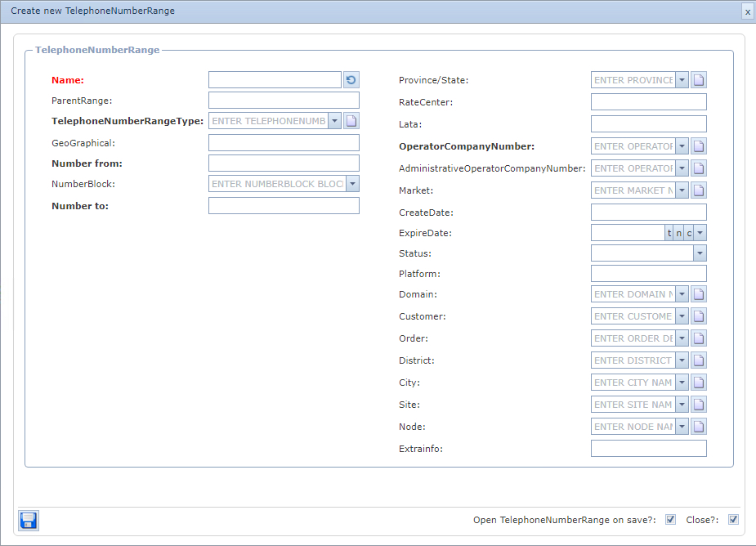Viewport: 756px width, 546px height.
Task: Open new-record icon next to TelephoneNumberRangeType
Action: click(351, 121)
